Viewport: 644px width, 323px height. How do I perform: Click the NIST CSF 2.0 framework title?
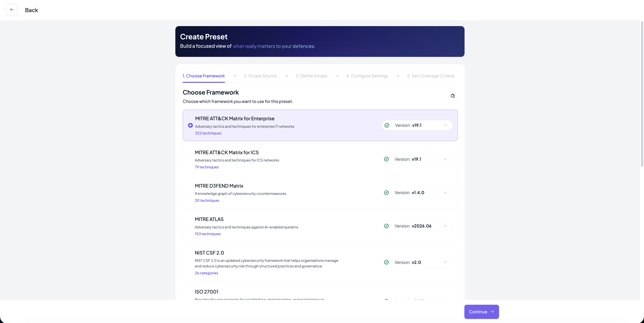[209, 253]
